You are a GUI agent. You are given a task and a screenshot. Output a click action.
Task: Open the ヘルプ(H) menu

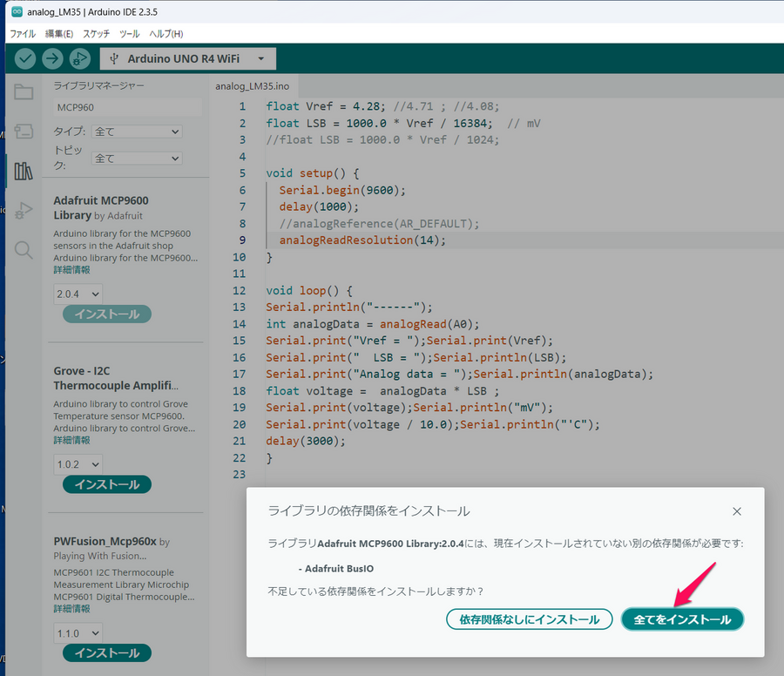tap(166, 34)
